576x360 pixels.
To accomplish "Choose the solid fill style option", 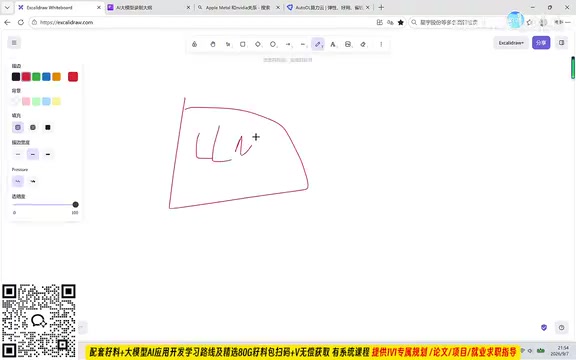I will tap(48, 127).
